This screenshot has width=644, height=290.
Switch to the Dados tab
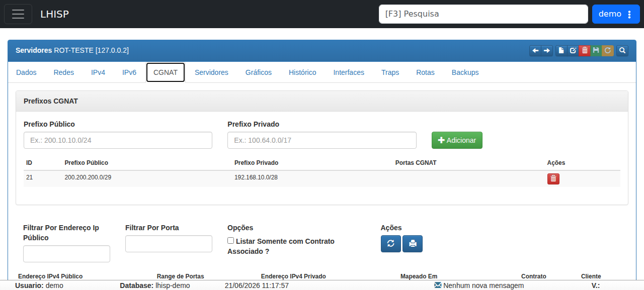click(x=26, y=72)
